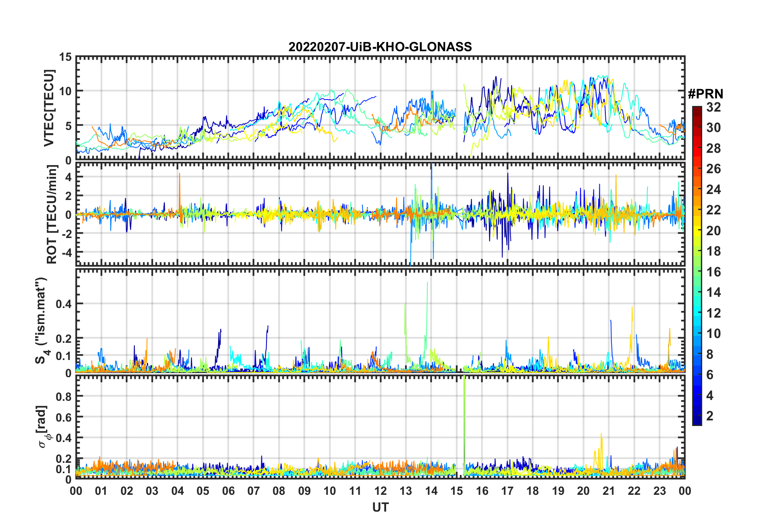761x532 pixels.
Task: Click x-axis hour tick label 11
Action: [355, 491]
